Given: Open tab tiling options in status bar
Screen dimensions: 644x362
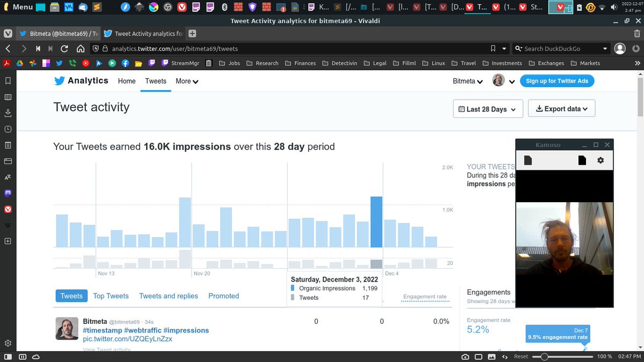Looking at the screenshot, I should coord(479,357).
